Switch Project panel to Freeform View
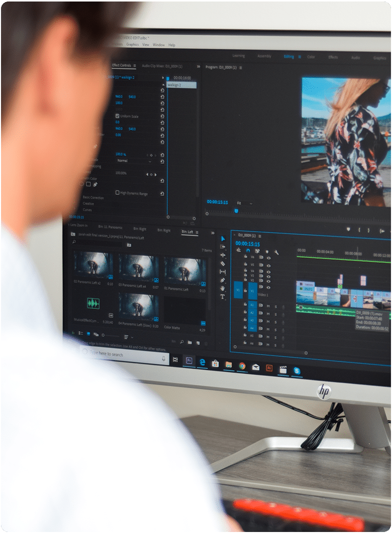Viewport: 392px width, 533px height. point(96,335)
